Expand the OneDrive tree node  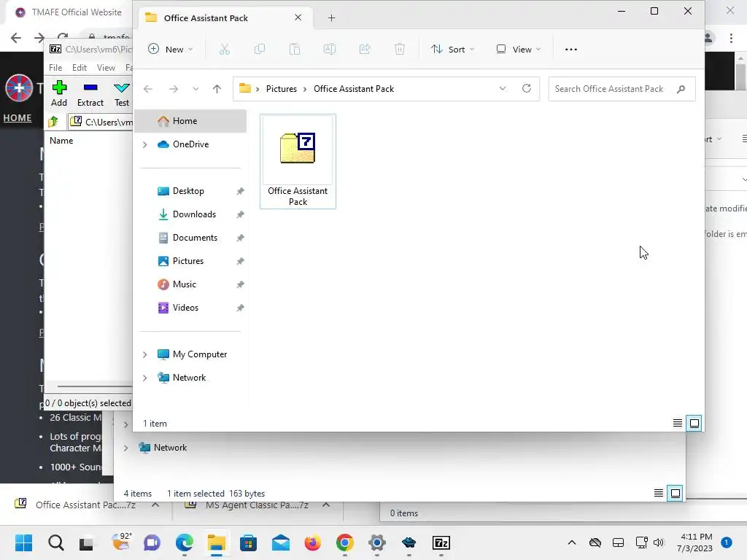pos(145,144)
